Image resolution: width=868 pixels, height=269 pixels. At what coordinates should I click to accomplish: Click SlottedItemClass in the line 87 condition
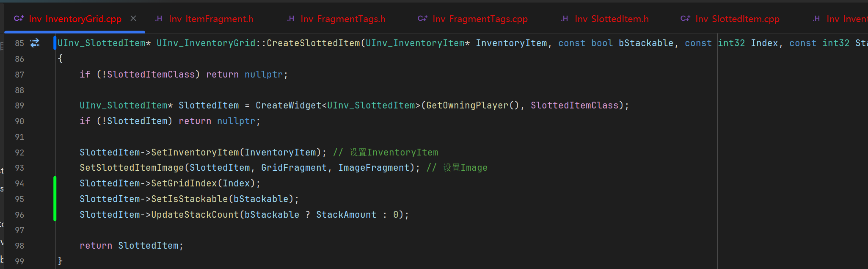[151, 75]
